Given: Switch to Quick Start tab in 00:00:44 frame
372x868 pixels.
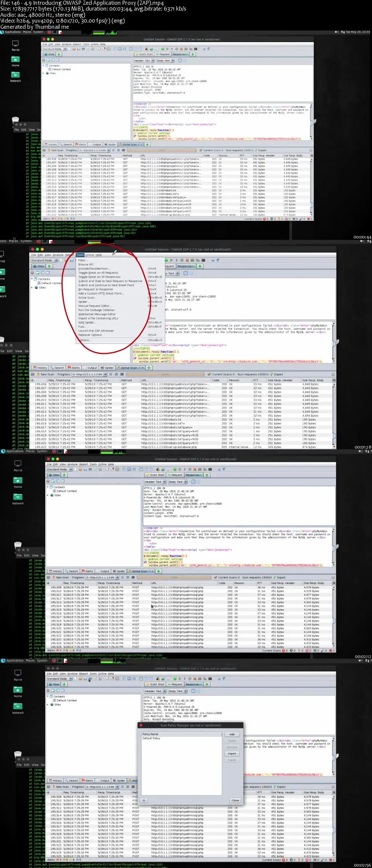Looking at the screenshot, I should coord(144,54).
